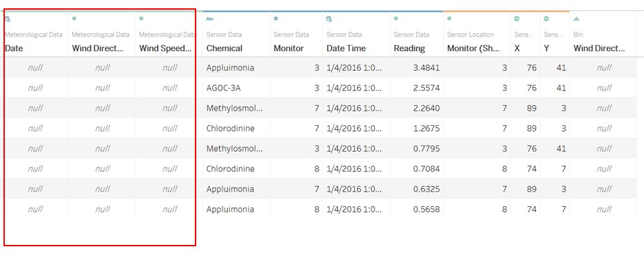Click Appluimonia in the 0.5658 reading row
Screen dimensions: 644x256
230,210
